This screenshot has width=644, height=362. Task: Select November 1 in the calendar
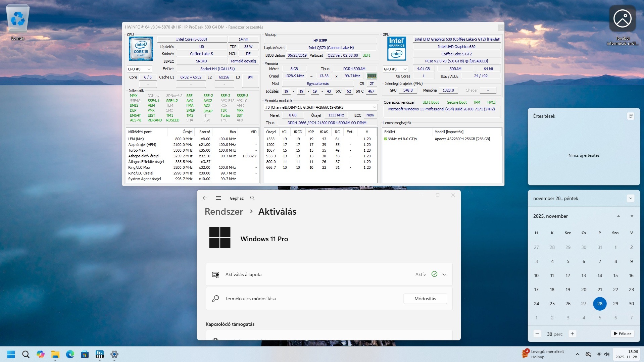[615, 247]
